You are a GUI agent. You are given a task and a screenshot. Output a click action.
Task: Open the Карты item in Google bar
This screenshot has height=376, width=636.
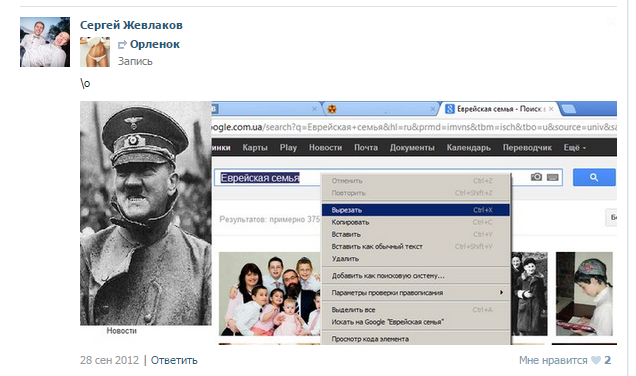click(255, 148)
